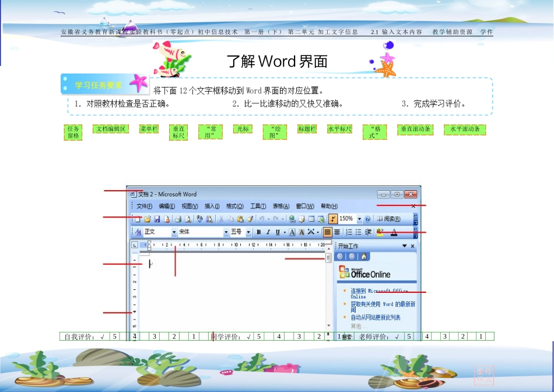
Task: Click the tab selector button left of ruler
Action: tap(135, 244)
